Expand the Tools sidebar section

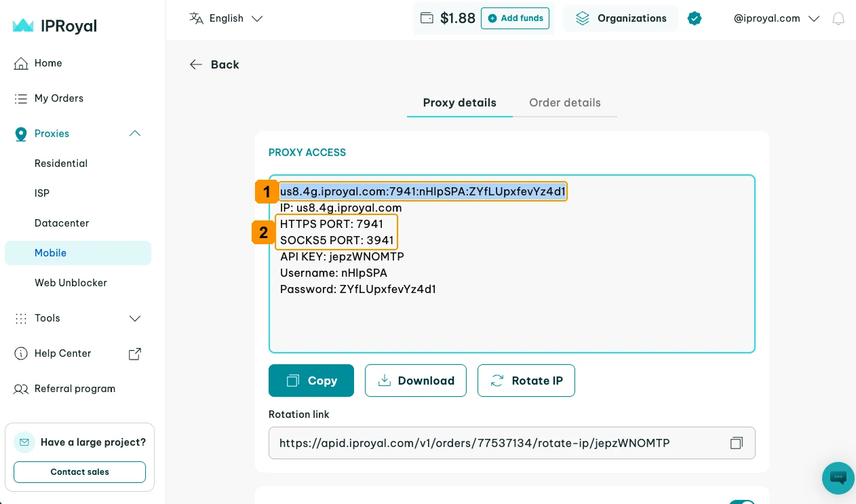click(x=135, y=318)
